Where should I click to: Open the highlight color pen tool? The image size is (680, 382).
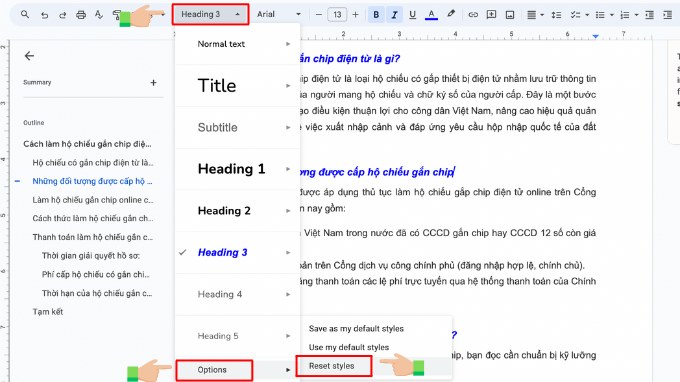(x=451, y=14)
